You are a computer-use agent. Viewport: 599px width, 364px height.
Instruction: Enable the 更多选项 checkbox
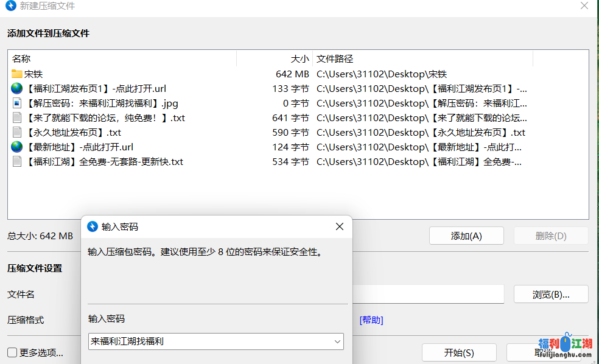[x=12, y=352]
